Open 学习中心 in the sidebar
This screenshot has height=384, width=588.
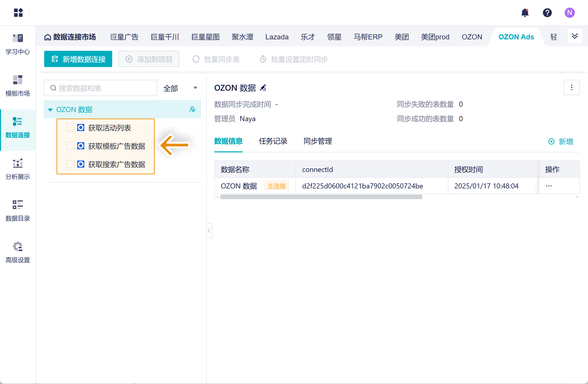coord(18,44)
